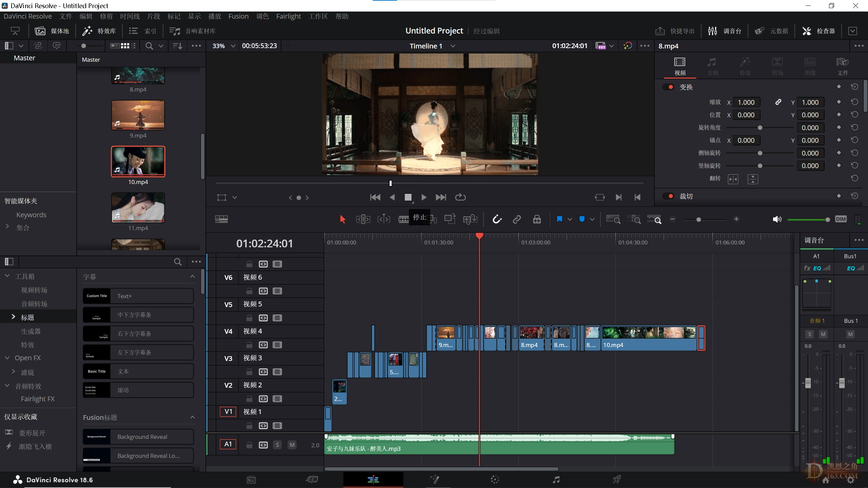Image resolution: width=868 pixels, height=488 pixels.
Task: Zoom in timeline with plus button
Action: tap(736, 219)
